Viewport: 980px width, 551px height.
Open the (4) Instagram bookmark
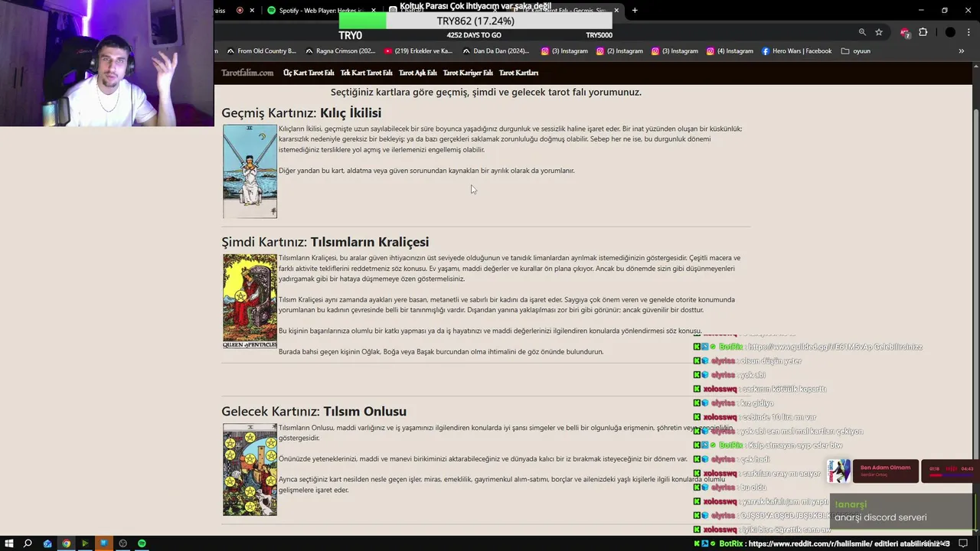pos(730,51)
